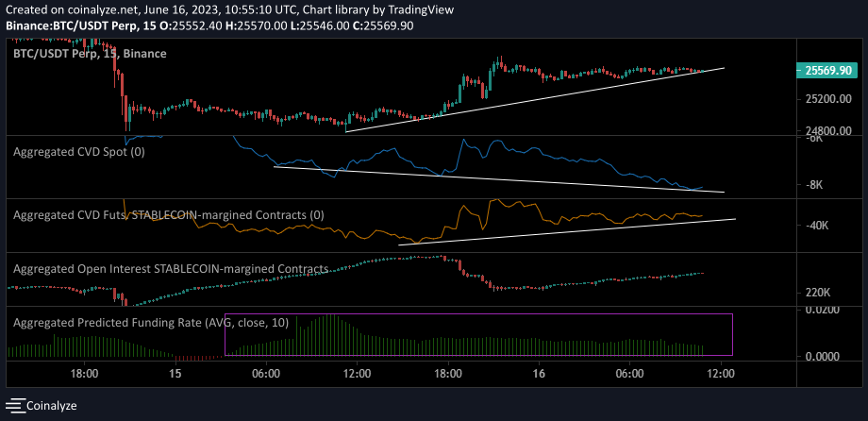Select the white trendline on CVD Futs pane
868x421 pixels.
567,232
